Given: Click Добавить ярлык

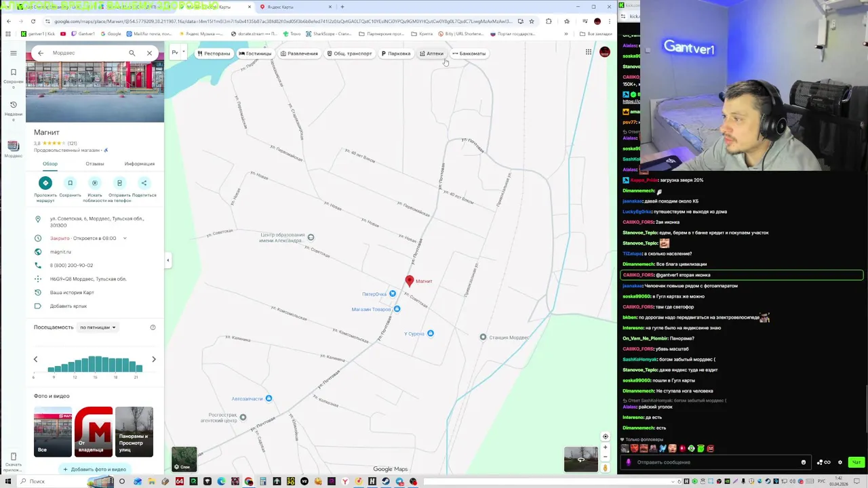Looking at the screenshot, I should click(x=95, y=306).
